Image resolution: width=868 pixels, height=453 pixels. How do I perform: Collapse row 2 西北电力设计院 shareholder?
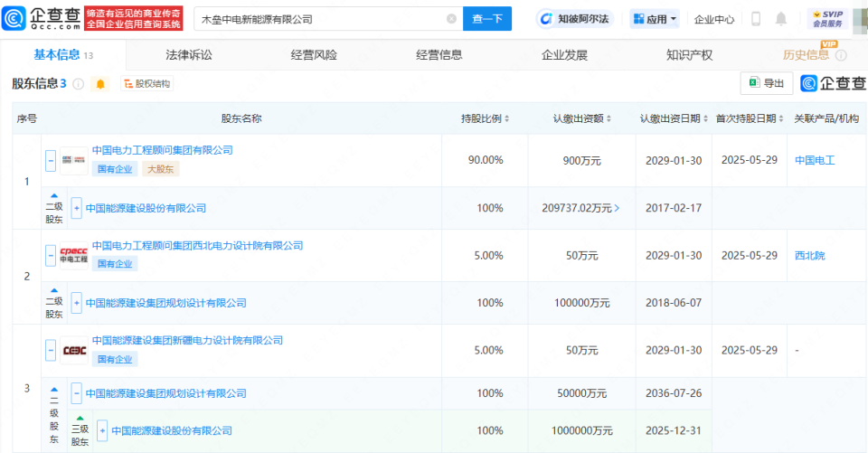pos(51,255)
